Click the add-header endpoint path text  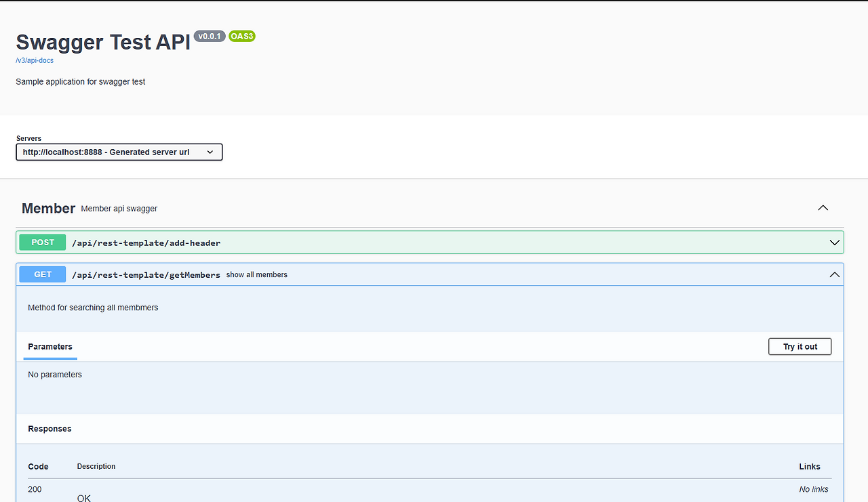tap(146, 243)
